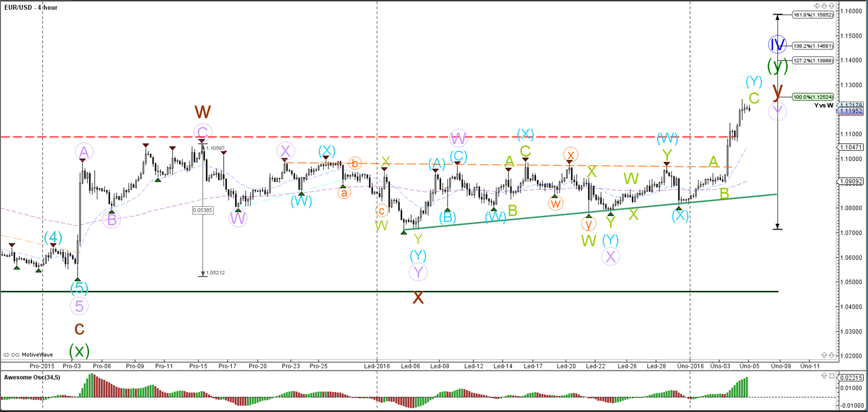Select the orange circled w wave label
Screen dimensions: 868x412
tap(555, 203)
